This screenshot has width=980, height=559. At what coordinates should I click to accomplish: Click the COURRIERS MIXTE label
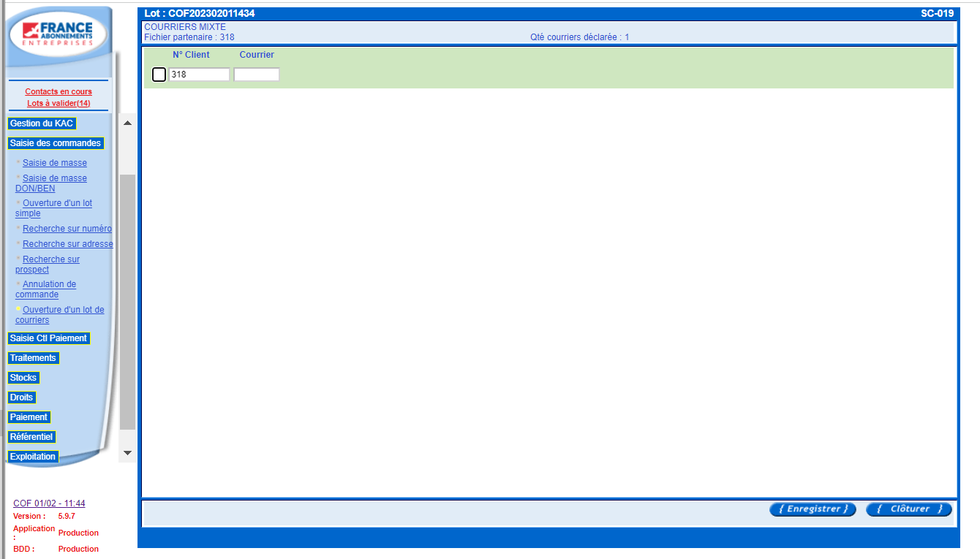click(x=185, y=27)
